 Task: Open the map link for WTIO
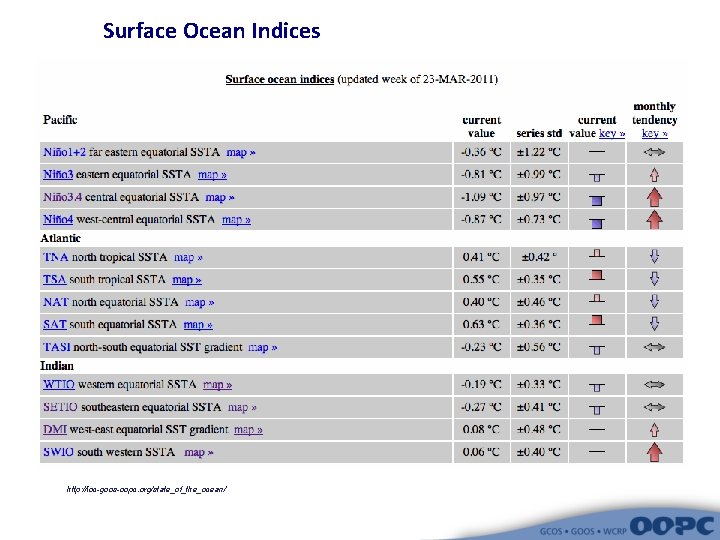tap(217, 384)
